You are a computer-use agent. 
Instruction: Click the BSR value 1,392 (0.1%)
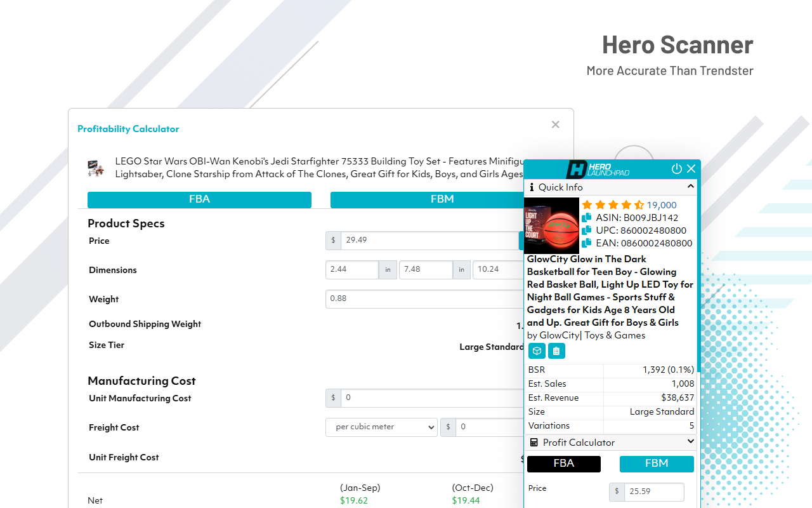(668, 370)
